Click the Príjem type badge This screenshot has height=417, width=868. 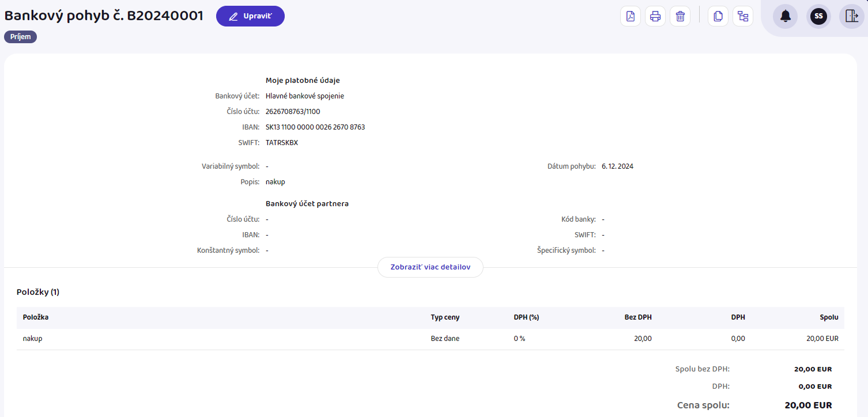tap(21, 37)
